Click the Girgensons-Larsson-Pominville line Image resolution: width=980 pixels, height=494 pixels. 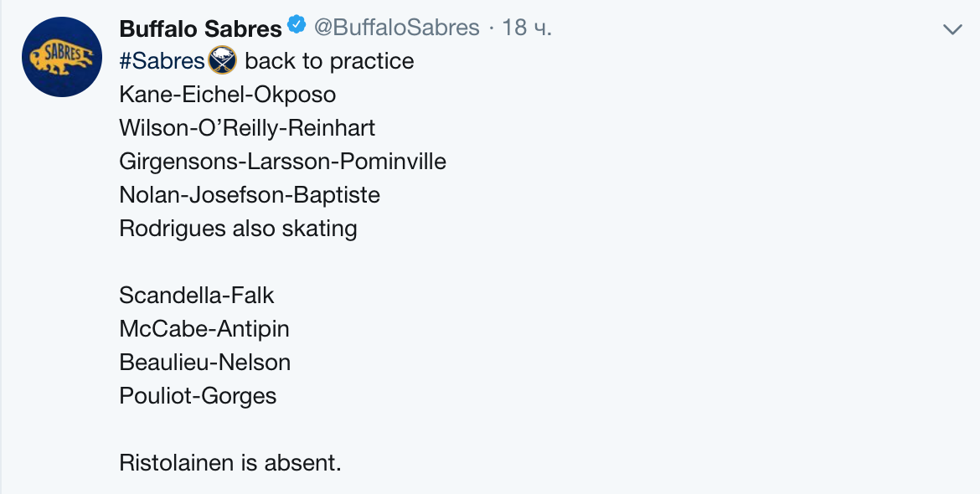pos(282,162)
